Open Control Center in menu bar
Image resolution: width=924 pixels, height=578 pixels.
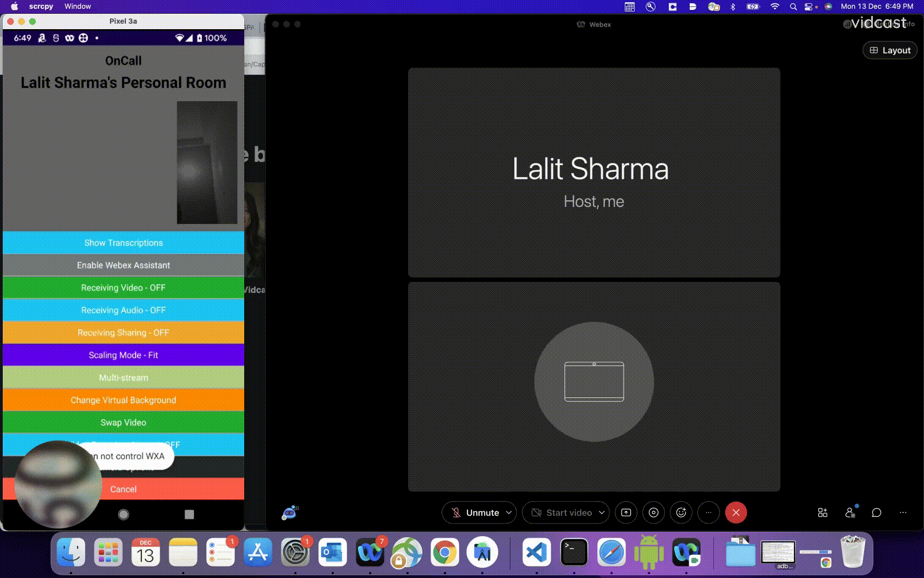[809, 7]
